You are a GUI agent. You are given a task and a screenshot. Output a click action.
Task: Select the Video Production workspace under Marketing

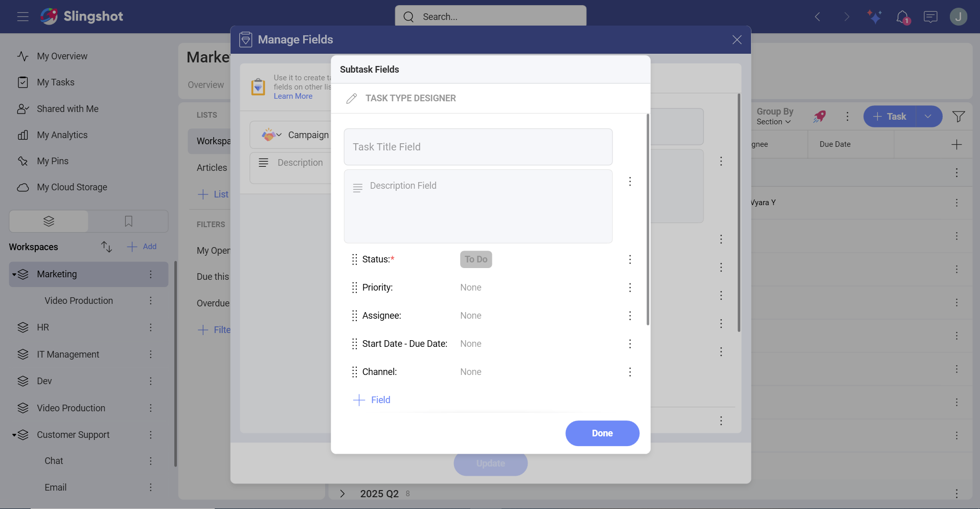(79, 301)
